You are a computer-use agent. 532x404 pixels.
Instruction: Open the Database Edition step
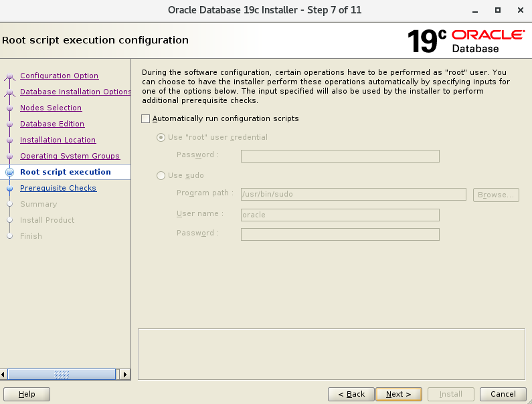tap(52, 124)
